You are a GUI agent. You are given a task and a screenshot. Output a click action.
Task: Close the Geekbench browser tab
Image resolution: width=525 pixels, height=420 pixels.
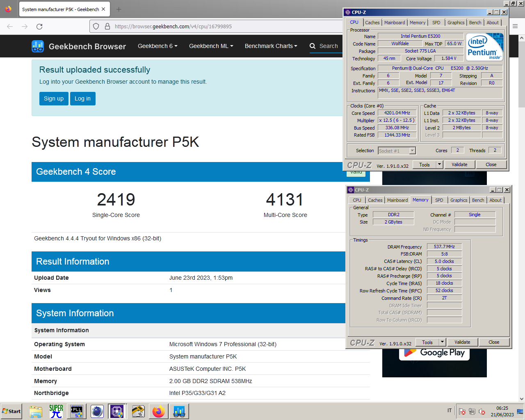103,9
